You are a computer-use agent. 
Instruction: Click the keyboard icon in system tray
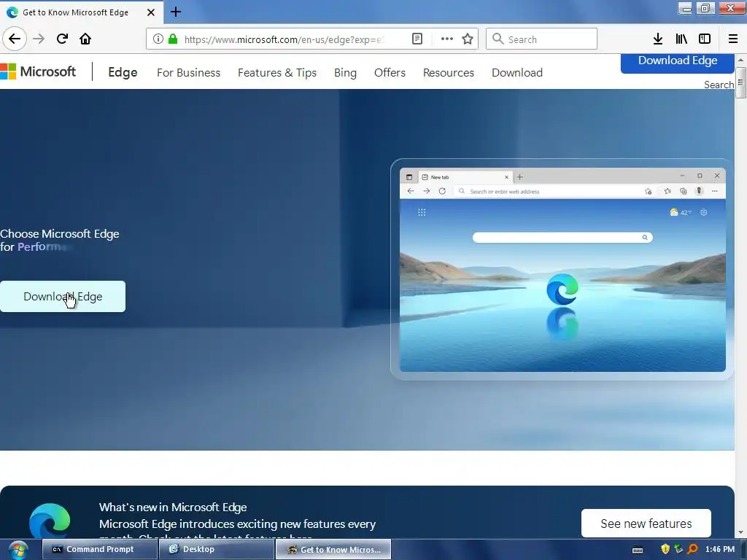click(x=638, y=550)
